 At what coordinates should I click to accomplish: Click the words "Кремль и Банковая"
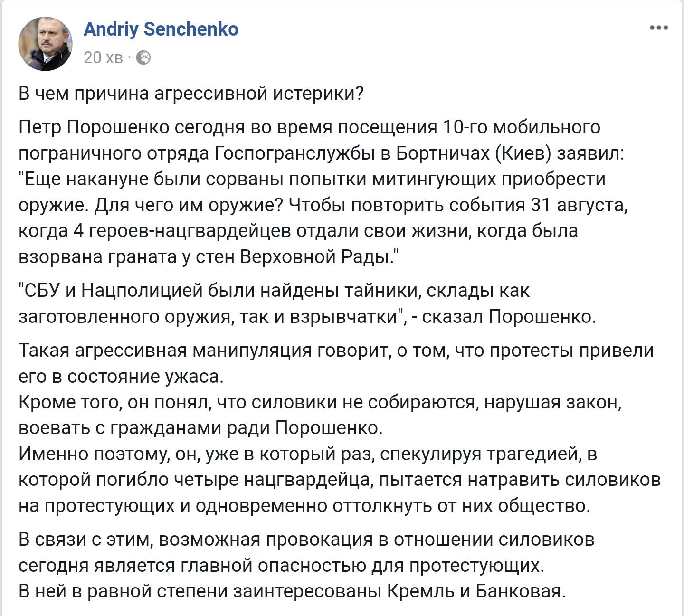pos(476,591)
